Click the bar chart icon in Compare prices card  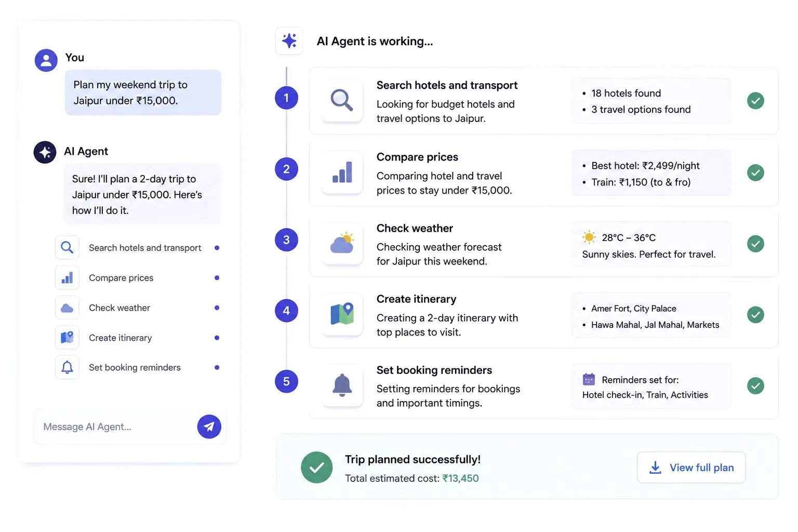(342, 172)
